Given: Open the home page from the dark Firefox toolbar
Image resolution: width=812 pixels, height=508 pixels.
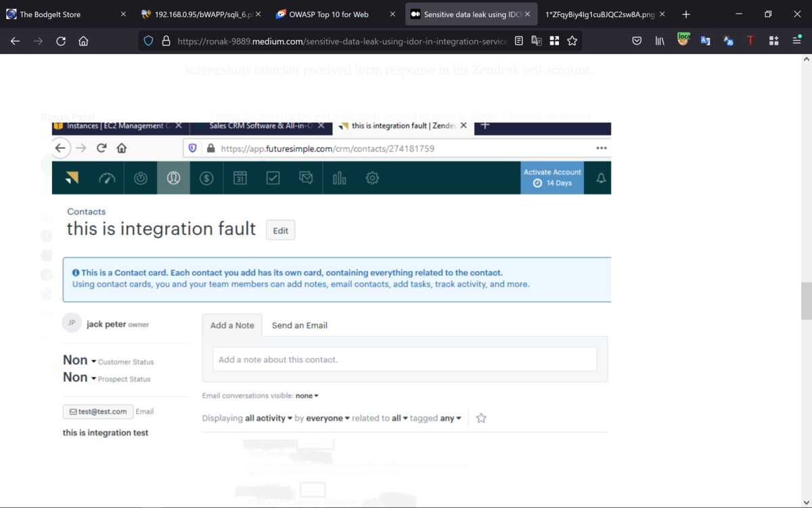Looking at the screenshot, I should pos(83,41).
